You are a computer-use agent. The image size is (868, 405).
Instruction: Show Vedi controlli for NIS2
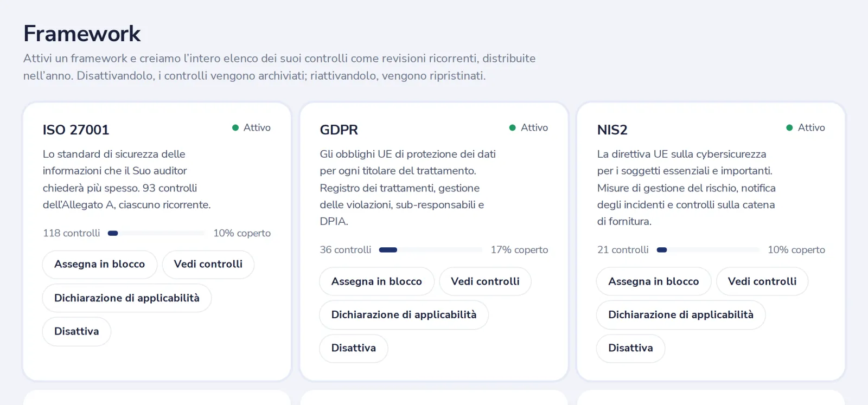click(762, 281)
